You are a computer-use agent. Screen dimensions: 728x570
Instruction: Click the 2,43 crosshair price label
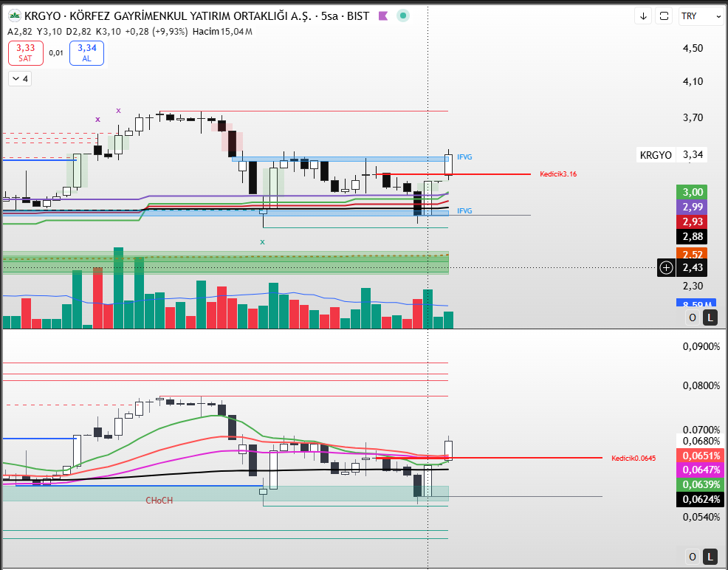coord(692,268)
